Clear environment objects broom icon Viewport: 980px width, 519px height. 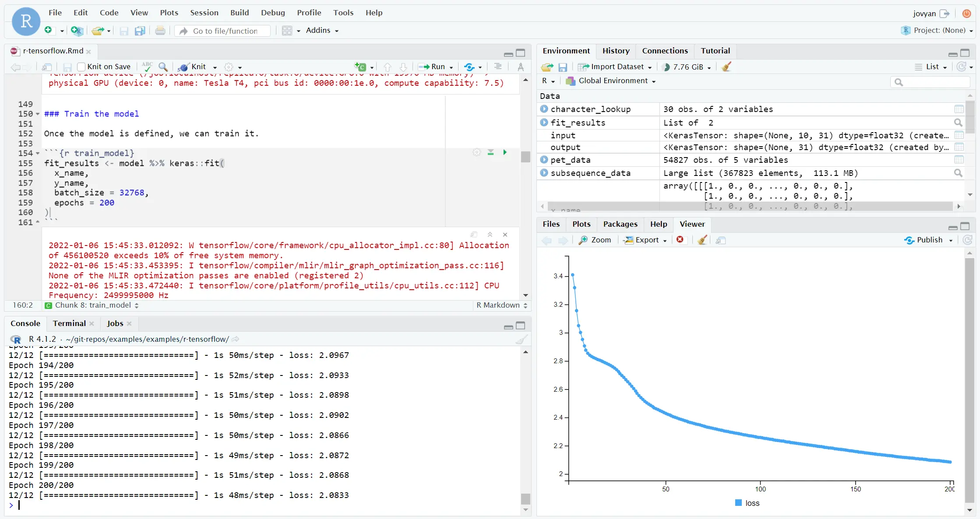(x=726, y=67)
